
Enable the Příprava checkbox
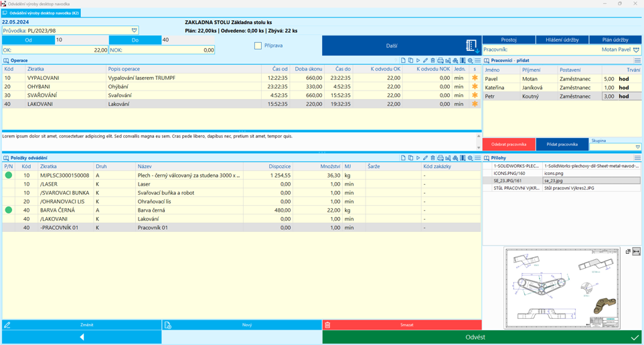258,46
